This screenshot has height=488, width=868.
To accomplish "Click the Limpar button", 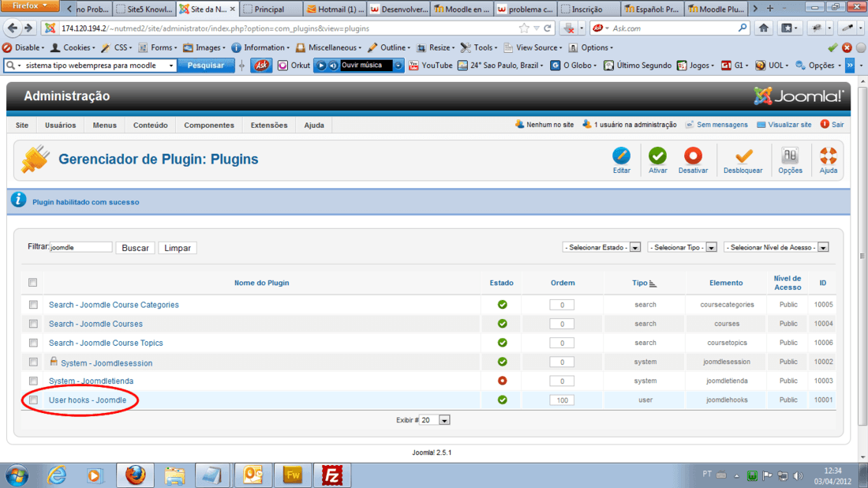I will point(178,248).
